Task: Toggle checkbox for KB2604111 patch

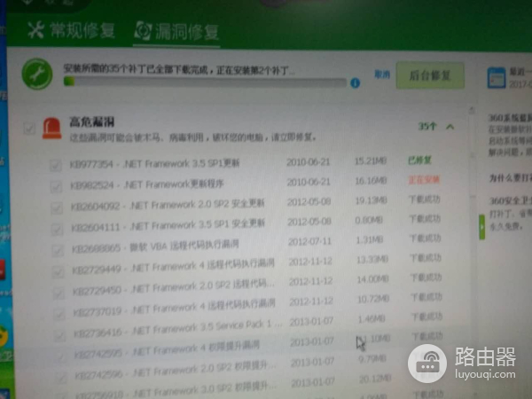Action: [x=57, y=229]
